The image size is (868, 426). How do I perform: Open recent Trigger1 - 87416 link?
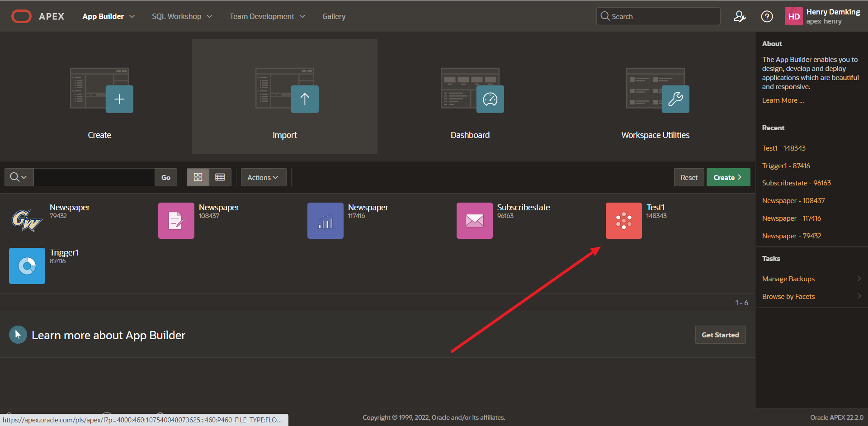[786, 166]
